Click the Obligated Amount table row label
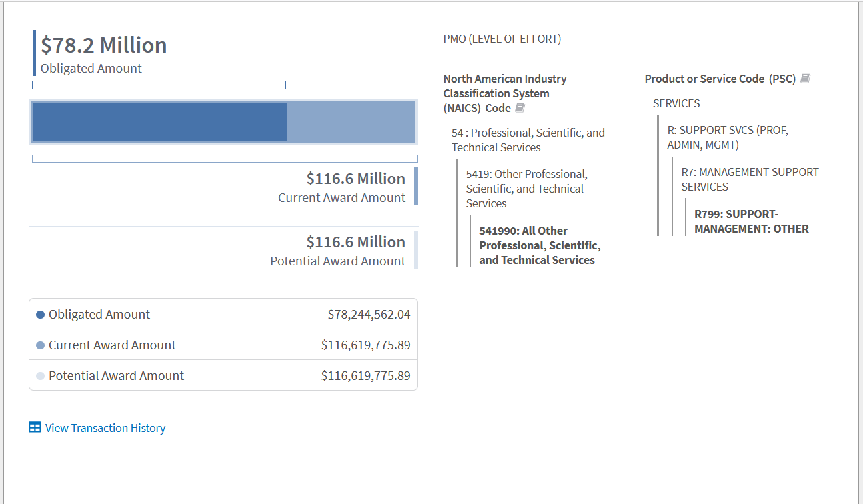863x504 pixels. pos(99,314)
